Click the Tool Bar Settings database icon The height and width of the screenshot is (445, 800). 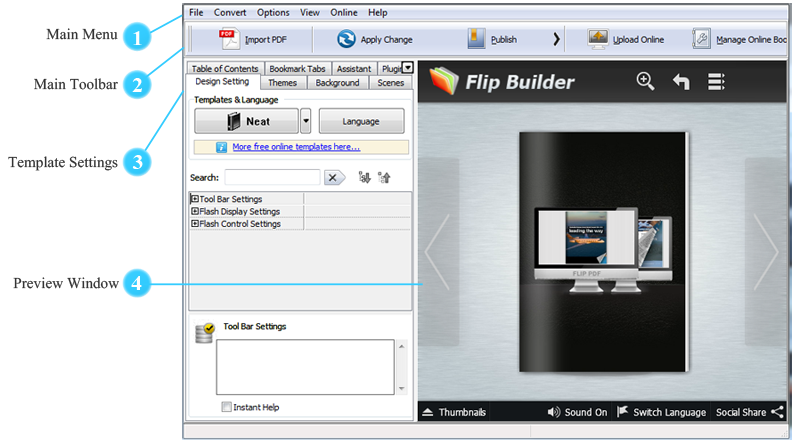coord(205,333)
